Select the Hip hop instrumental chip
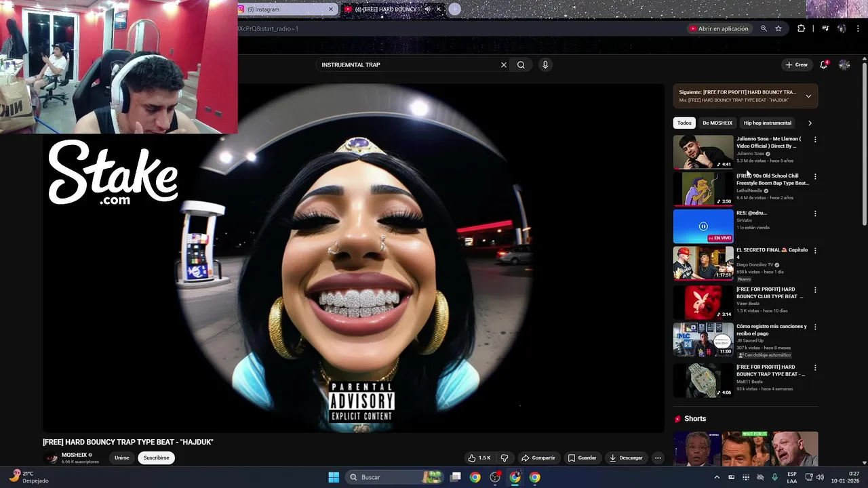Screen dimensions: 868x488 (768, 123)
